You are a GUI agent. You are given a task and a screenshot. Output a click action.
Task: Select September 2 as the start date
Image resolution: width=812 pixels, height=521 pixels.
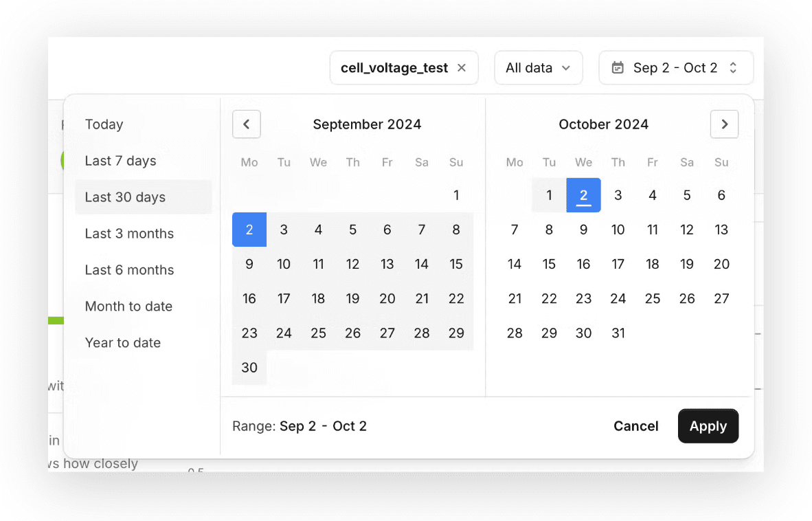click(249, 230)
